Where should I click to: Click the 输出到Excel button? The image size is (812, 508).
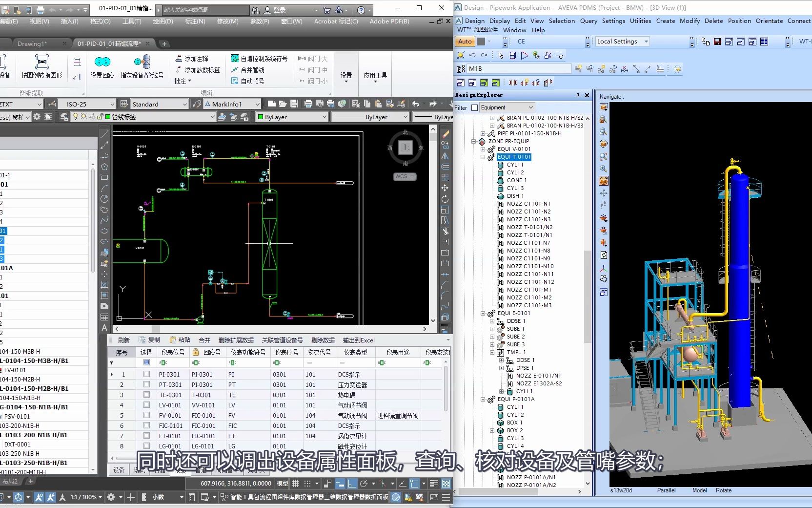[x=359, y=340]
